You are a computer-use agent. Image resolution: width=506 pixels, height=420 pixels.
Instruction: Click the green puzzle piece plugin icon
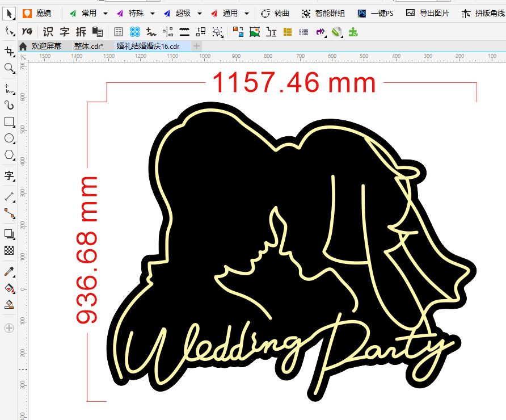[x=353, y=32]
